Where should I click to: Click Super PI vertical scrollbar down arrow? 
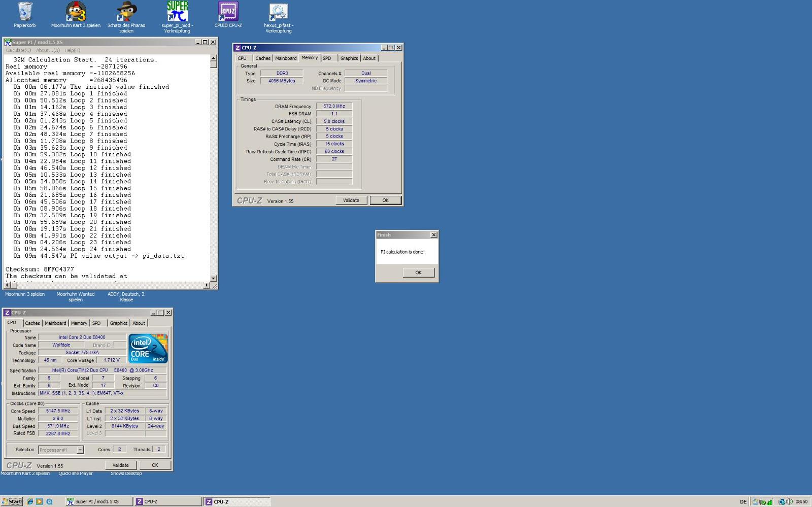[213, 278]
